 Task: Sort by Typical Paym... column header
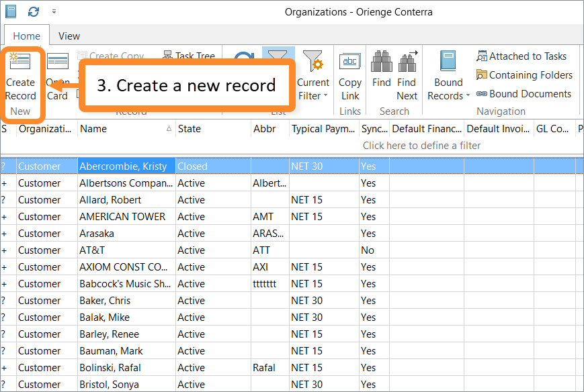pos(324,129)
